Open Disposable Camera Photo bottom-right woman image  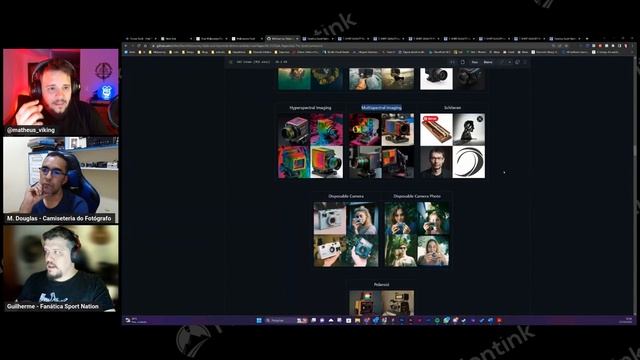point(433,251)
